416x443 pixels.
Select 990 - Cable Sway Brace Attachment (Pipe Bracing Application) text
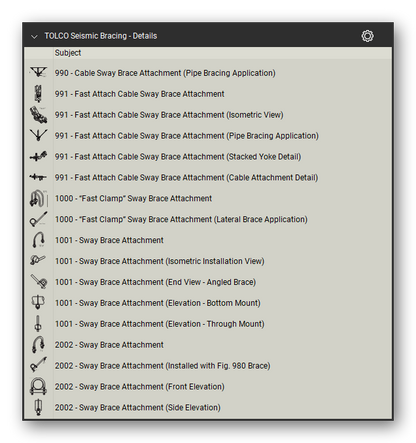(x=165, y=73)
